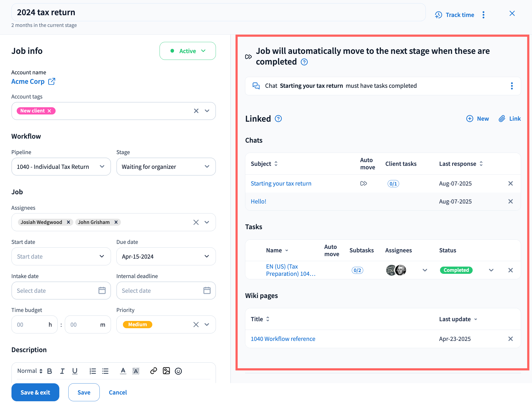Click the Save & exit button
Viewport: 532px width, 405px height.
tap(35, 392)
